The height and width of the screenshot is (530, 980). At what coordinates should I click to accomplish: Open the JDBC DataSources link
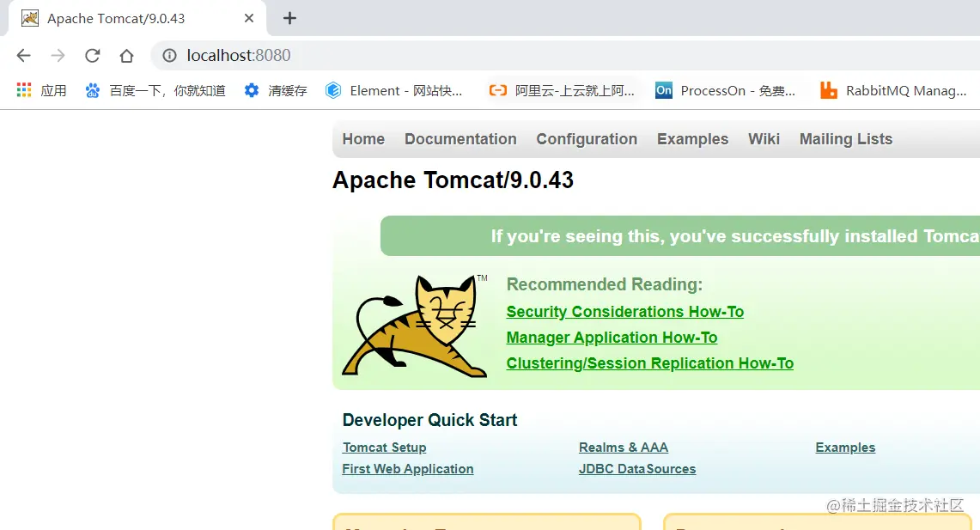(637, 469)
